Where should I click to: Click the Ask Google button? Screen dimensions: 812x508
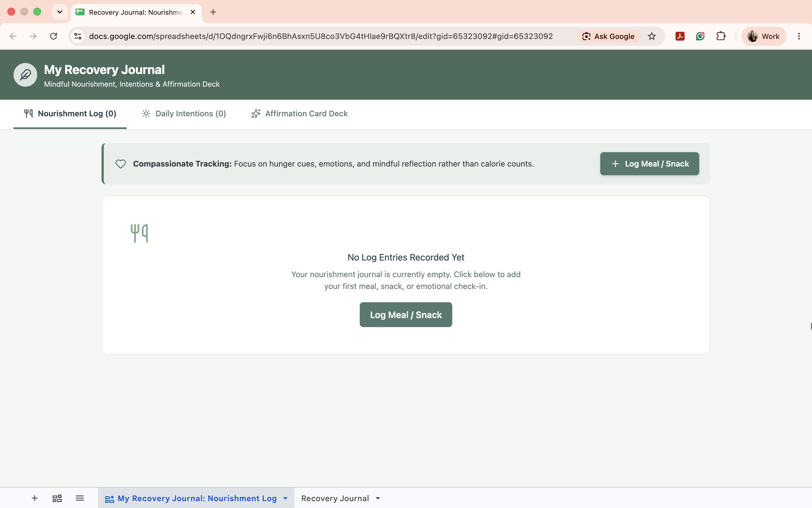pos(609,36)
